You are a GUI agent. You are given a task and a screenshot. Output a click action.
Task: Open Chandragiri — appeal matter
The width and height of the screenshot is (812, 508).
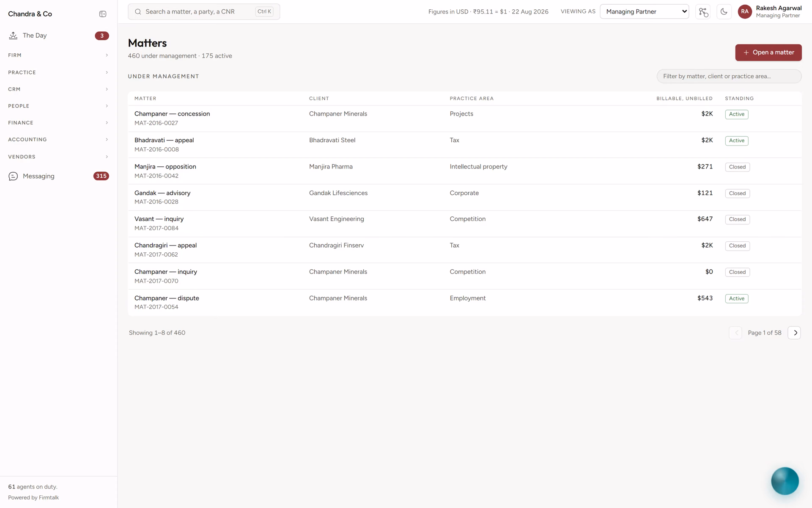165,246
